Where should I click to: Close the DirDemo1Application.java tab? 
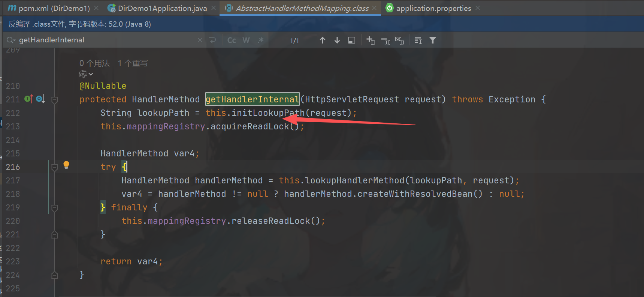(214, 8)
